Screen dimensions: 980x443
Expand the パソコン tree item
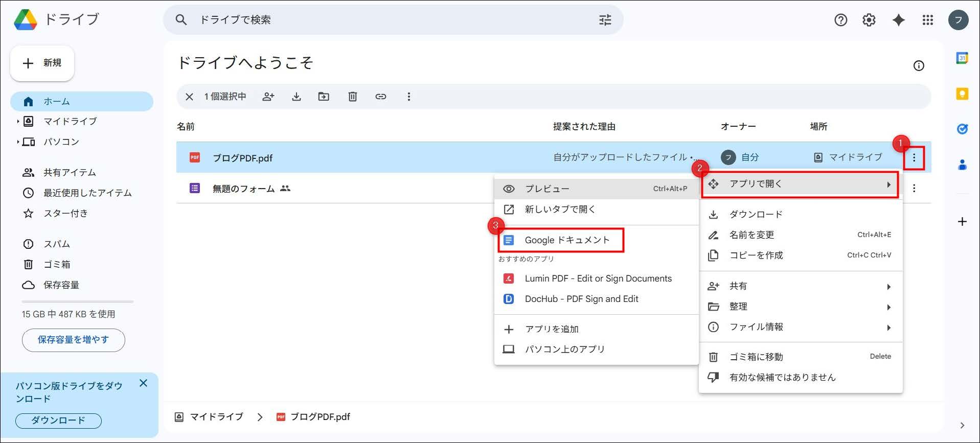click(18, 142)
